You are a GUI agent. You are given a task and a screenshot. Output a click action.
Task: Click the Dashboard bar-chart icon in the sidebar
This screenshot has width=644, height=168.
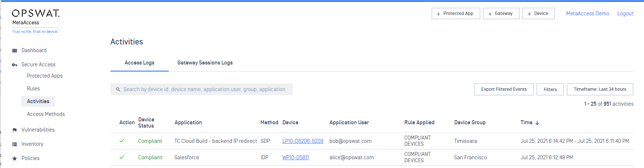pos(15,51)
